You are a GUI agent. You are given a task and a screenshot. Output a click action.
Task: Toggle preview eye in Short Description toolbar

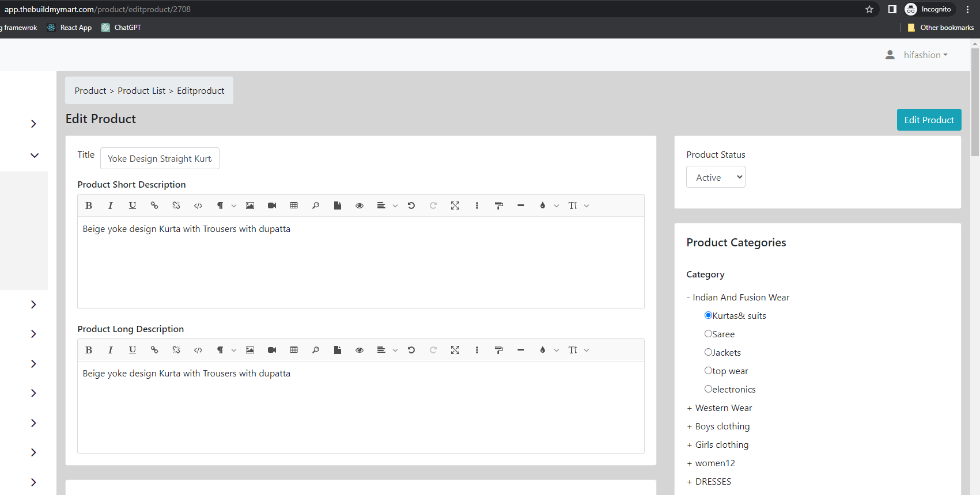(360, 205)
